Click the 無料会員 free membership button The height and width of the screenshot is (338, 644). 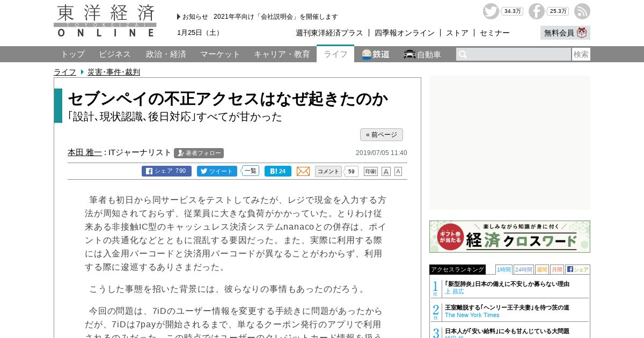point(565,33)
